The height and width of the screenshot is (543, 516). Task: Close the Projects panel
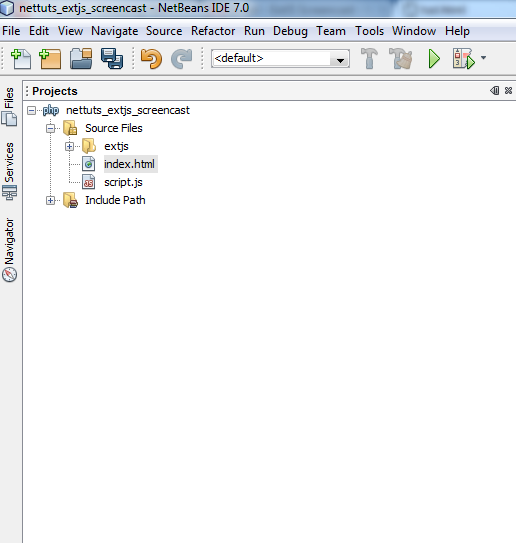tap(508, 91)
